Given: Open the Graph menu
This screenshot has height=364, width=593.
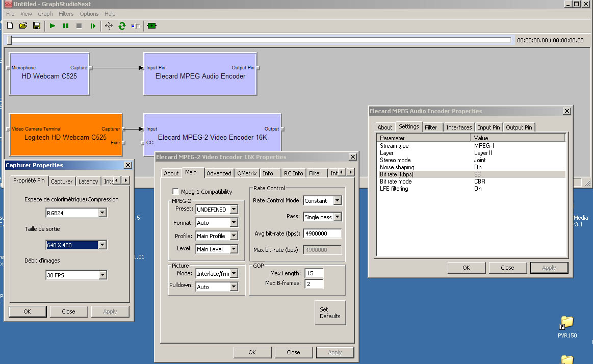Looking at the screenshot, I should [x=45, y=14].
